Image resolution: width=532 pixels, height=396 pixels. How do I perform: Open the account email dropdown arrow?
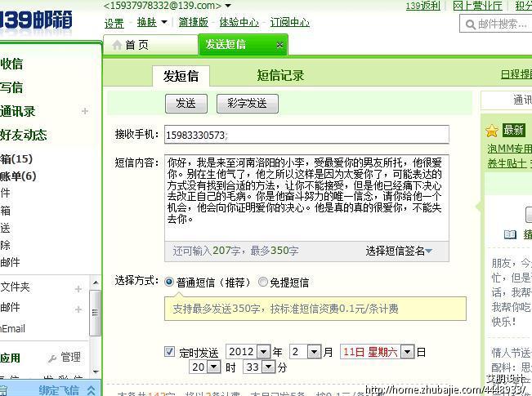coord(228,6)
